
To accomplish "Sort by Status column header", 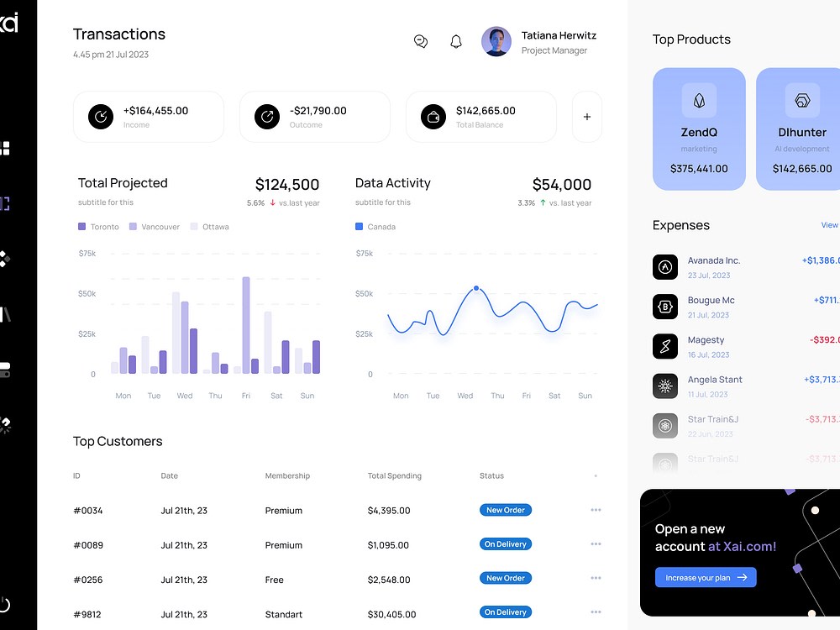I will tap(491, 475).
